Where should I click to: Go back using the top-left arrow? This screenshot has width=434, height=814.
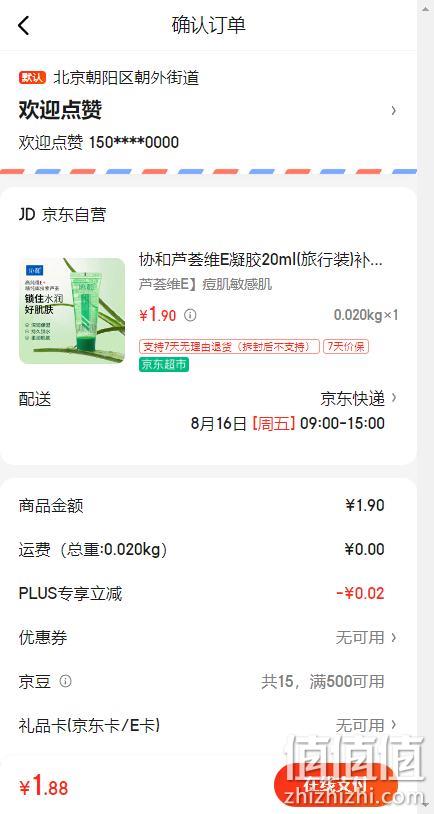[24, 25]
